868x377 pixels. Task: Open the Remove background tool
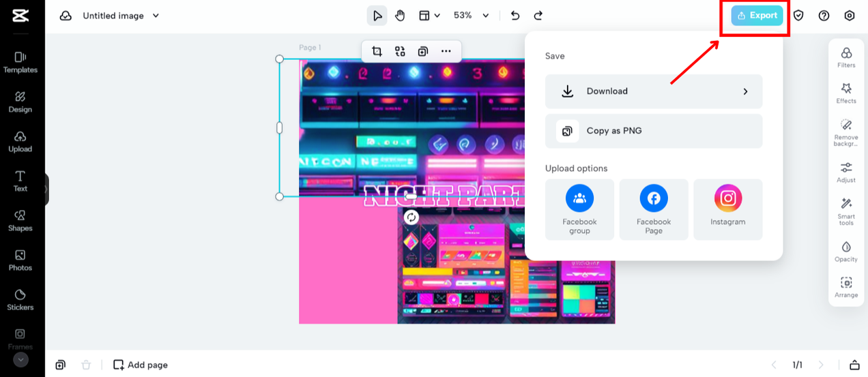846,133
